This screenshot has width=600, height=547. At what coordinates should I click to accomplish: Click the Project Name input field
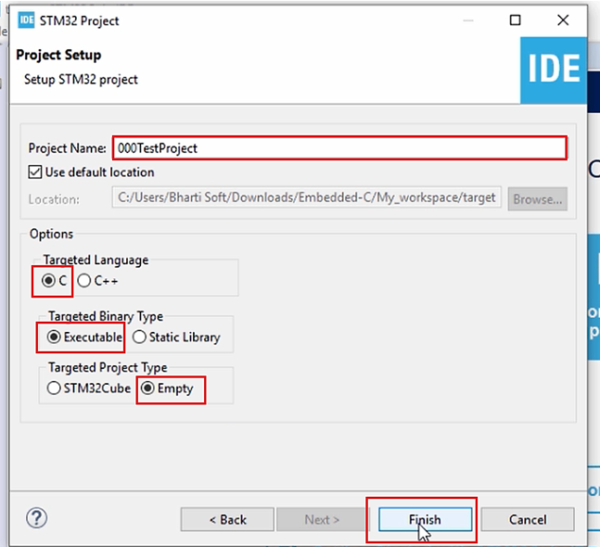(340, 148)
